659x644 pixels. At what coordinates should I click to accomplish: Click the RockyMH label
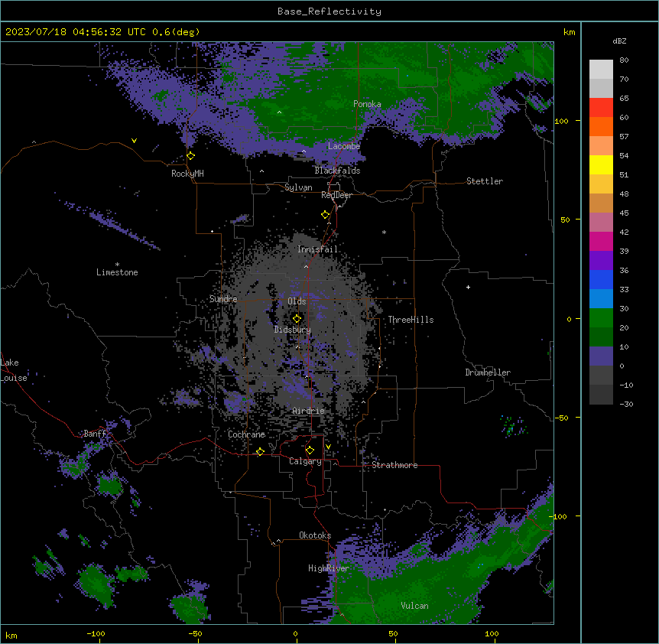tap(187, 174)
